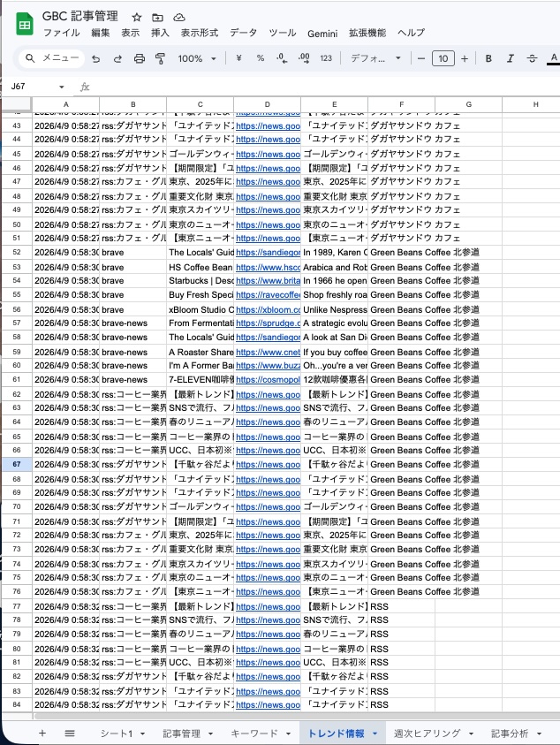Open the https://cosmopol link in row 61

pos(268,380)
